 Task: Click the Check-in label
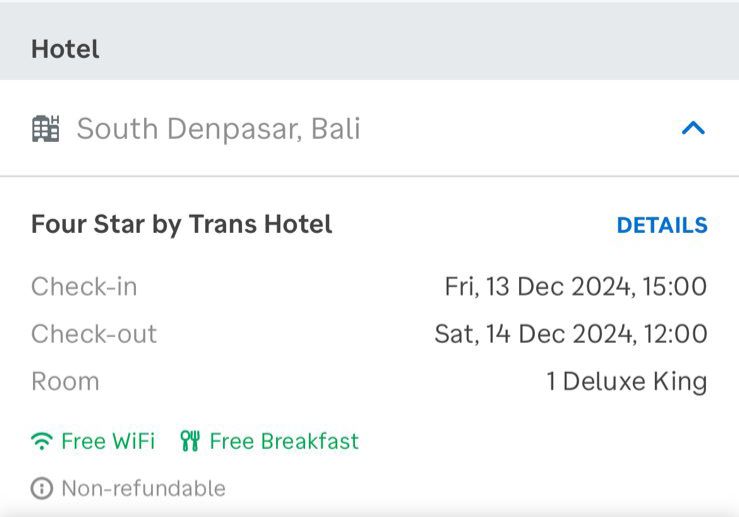tap(84, 287)
